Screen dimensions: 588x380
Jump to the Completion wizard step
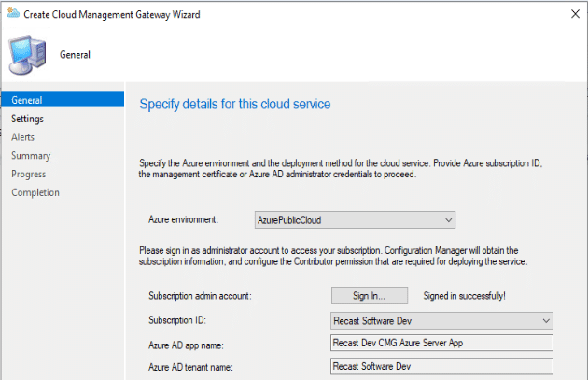(35, 193)
